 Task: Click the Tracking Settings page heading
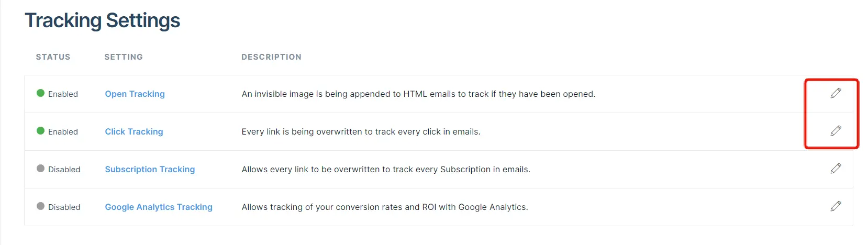103,21
